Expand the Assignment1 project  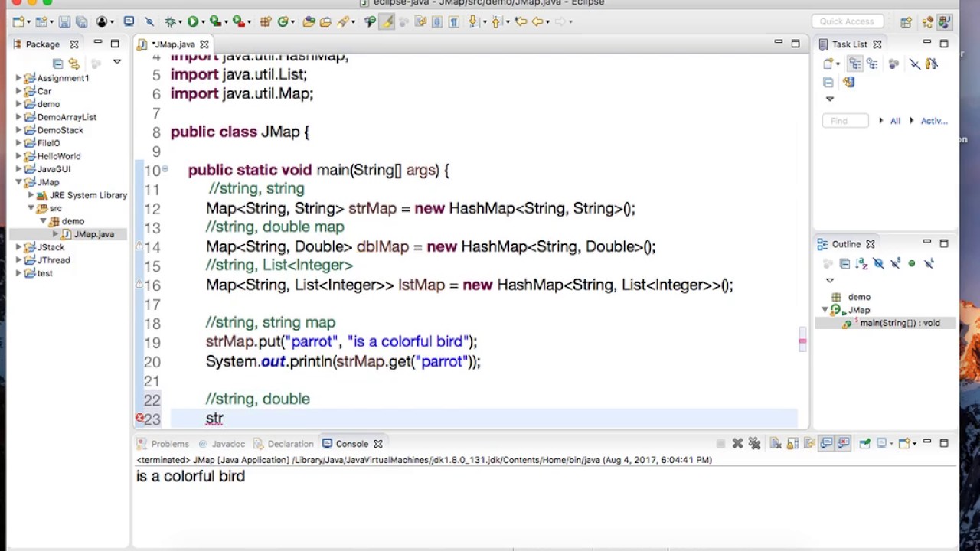(x=18, y=78)
